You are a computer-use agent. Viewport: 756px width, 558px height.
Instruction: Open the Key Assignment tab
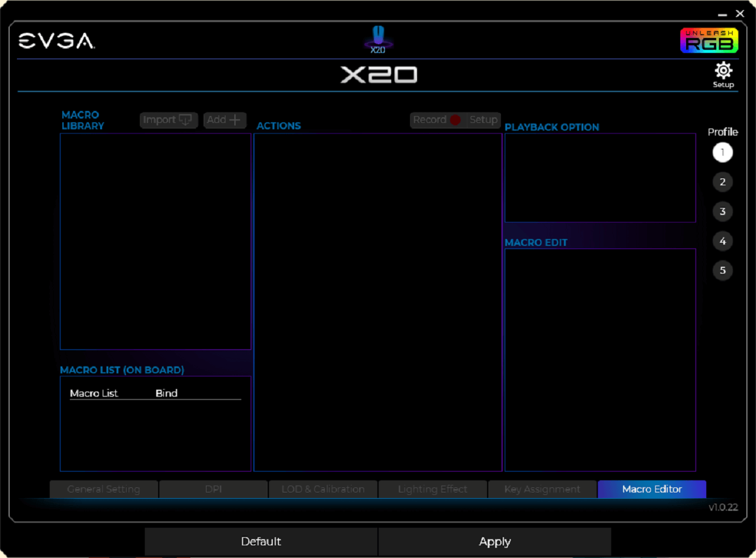click(542, 489)
